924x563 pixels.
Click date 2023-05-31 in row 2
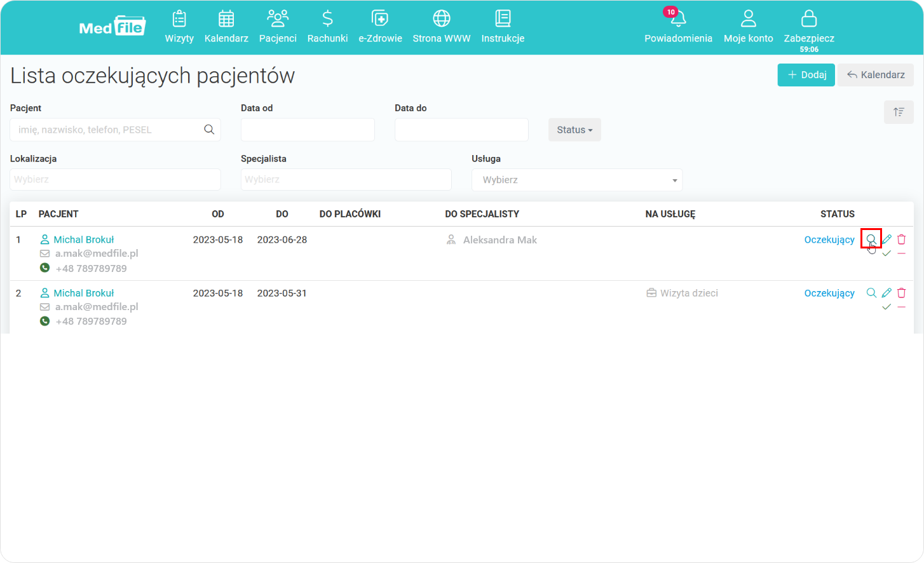coord(282,293)
